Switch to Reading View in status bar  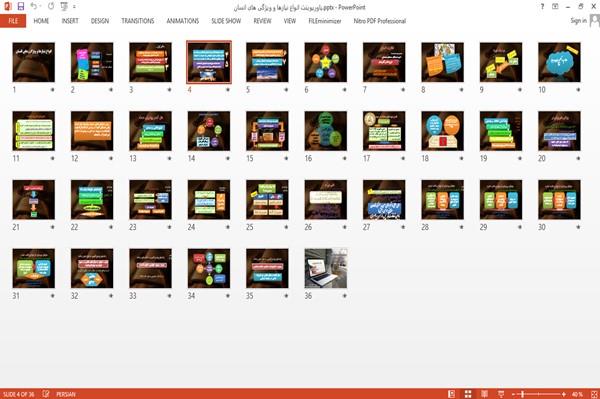point(484,394)
